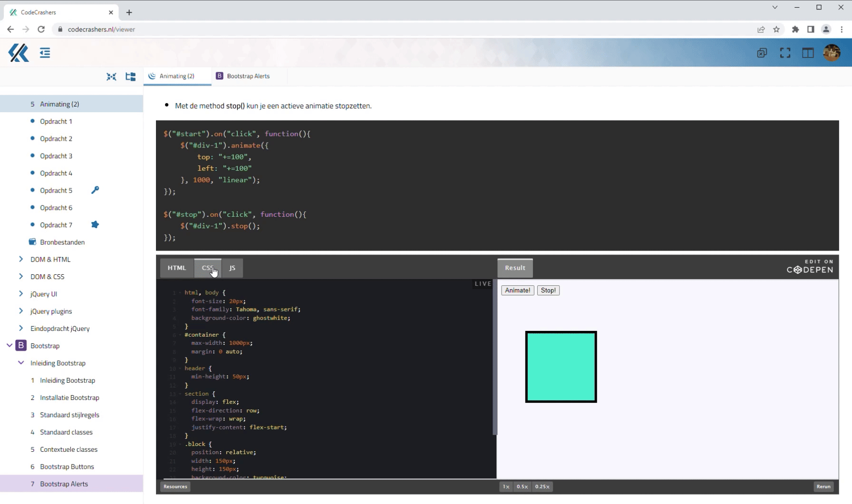Click the key icon next to Opdracht 5
The height and width of the screenshot is (504, 852).
click(x=95, y=190)
